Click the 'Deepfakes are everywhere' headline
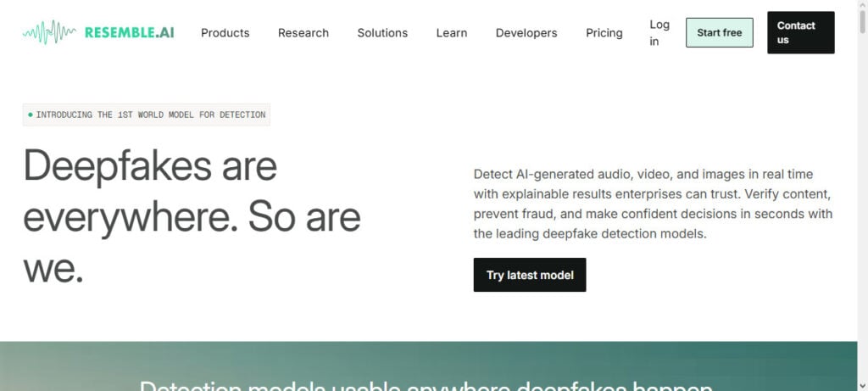Screen dimensions: 868x391 192,216
